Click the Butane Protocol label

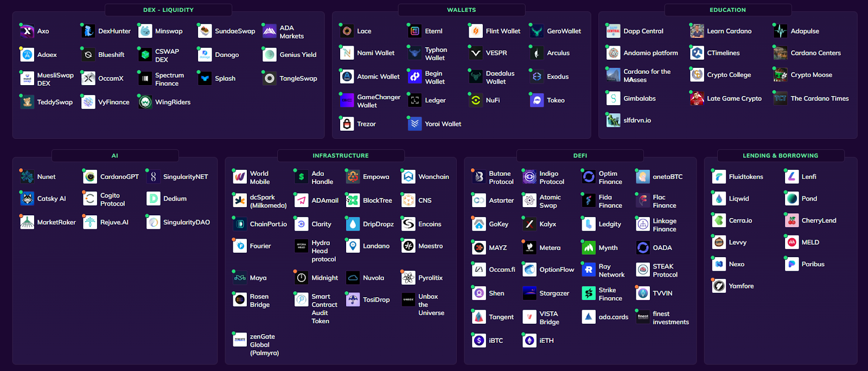(501, 178)
